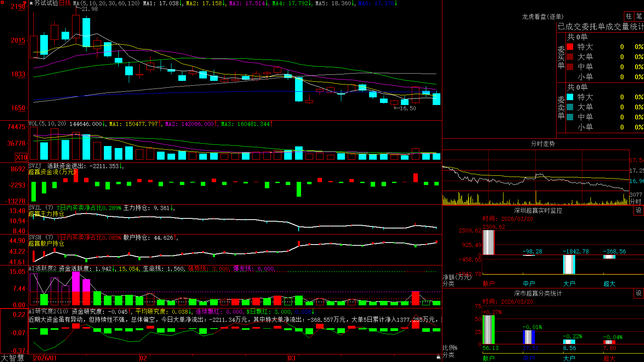Click the star marker before 苏试试验

coord(31,3)
